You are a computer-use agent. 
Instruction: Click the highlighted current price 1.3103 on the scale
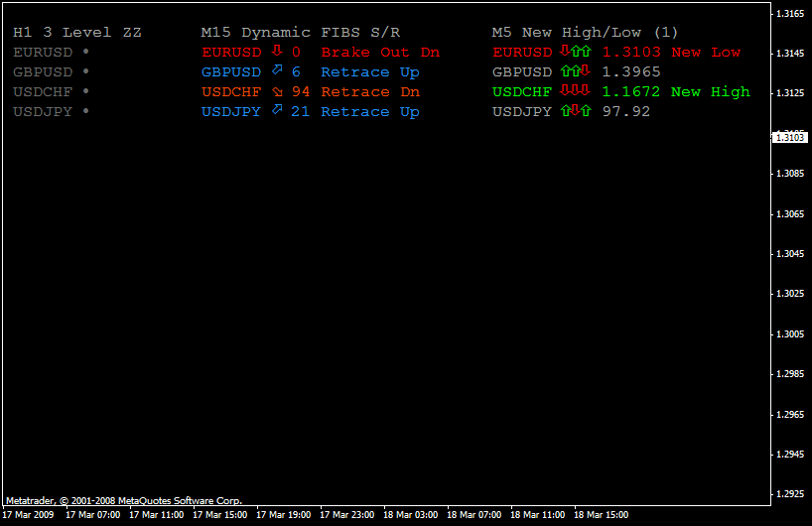(790, 137)
